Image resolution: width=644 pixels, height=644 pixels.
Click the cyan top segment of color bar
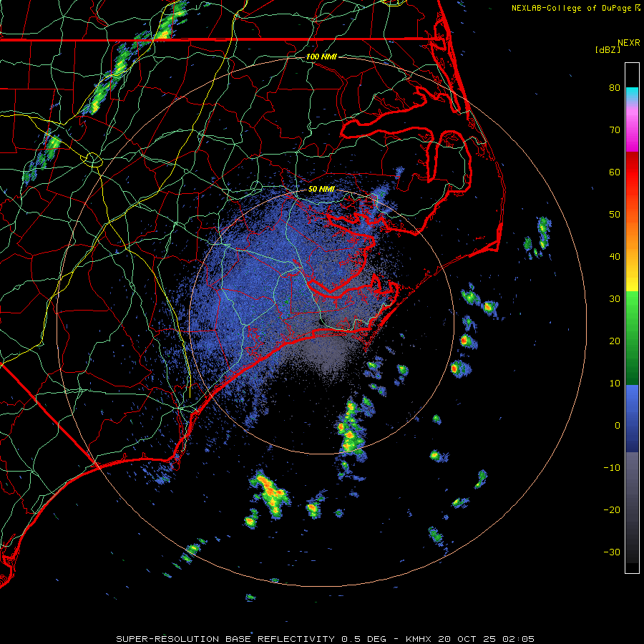(632, 94)
